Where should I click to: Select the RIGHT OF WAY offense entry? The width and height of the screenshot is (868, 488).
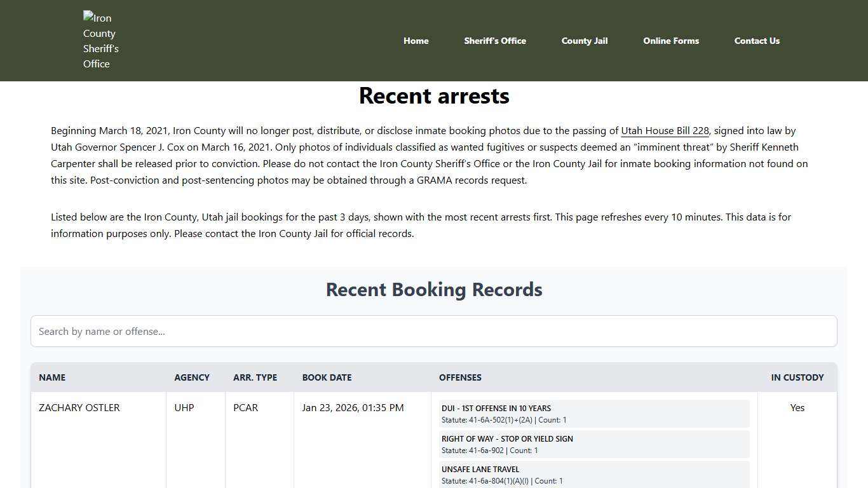coord(594,444)
